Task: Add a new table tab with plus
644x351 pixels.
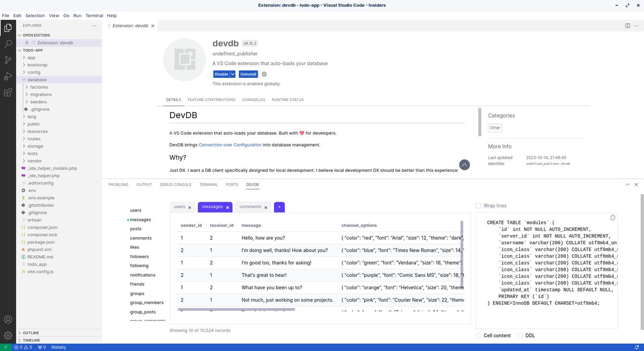Action: [279, 207]
